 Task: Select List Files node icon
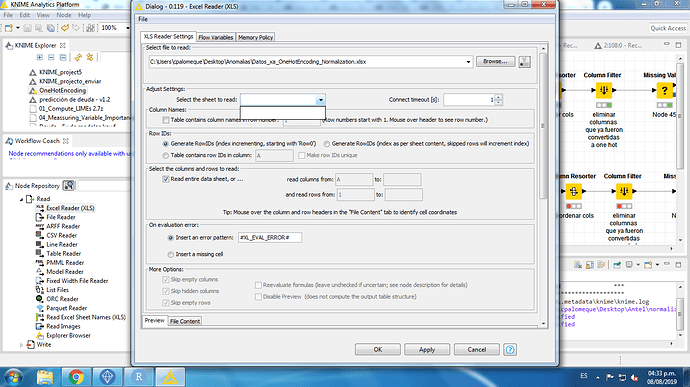(x=39, y=290)
